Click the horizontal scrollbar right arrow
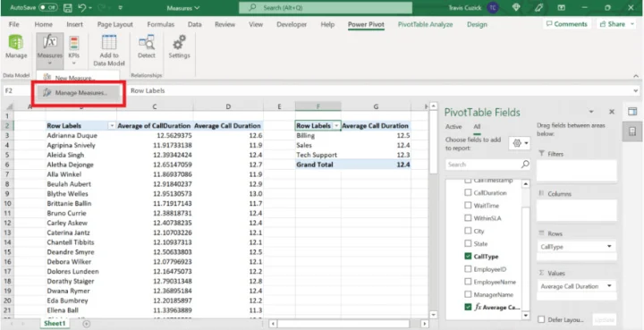The height and width of the screenshot is (330, 644). pyautogui.click(x=425, y=324)
